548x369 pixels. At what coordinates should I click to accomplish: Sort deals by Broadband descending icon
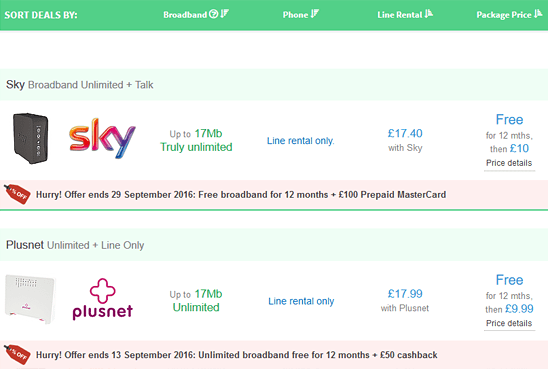224,14
